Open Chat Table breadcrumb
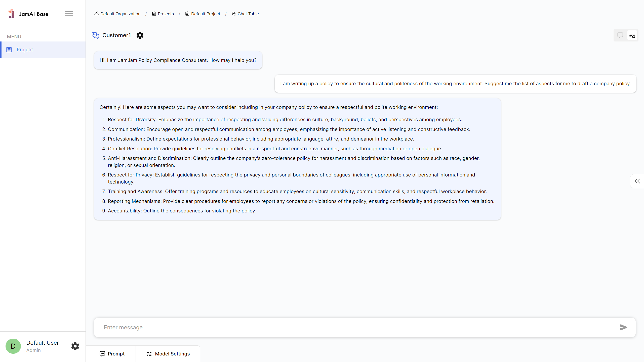The width and height of the screenshot is (644, 362). (245, 14)
